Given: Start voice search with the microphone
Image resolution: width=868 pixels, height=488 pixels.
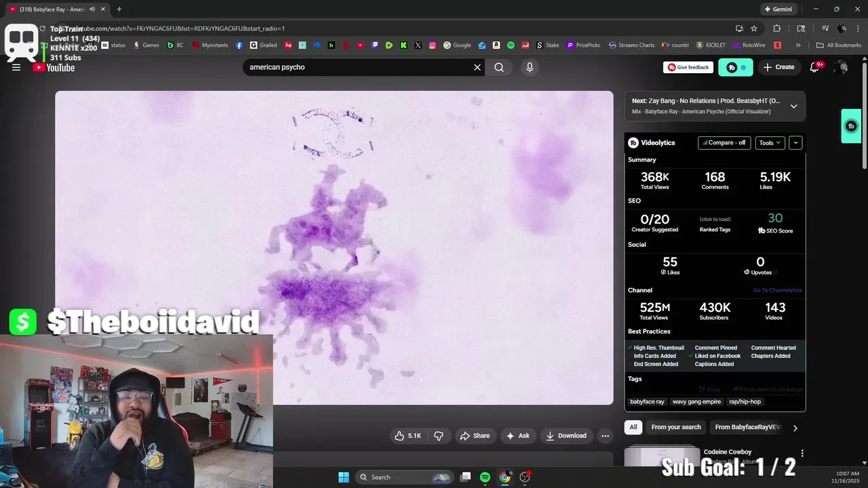Looking at the screenshot, I should pos(530,67).
